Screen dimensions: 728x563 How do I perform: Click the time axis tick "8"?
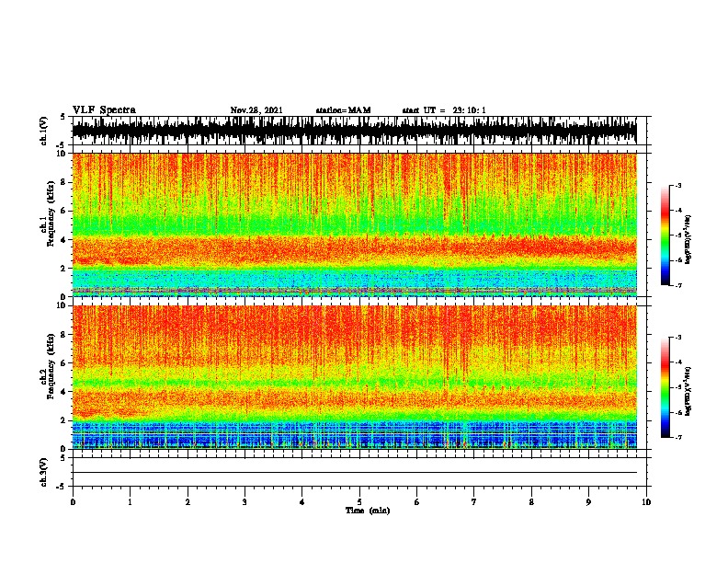(x=531, y=502)
